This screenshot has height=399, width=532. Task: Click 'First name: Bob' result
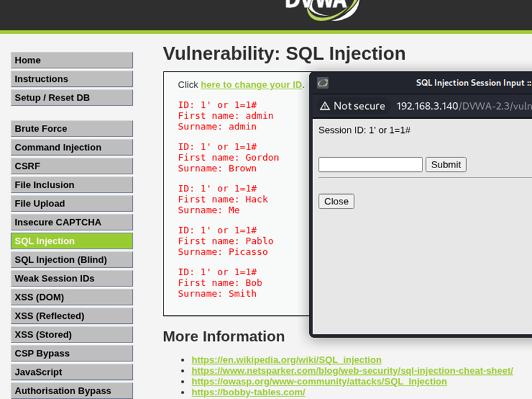click(x=220, y=283)
